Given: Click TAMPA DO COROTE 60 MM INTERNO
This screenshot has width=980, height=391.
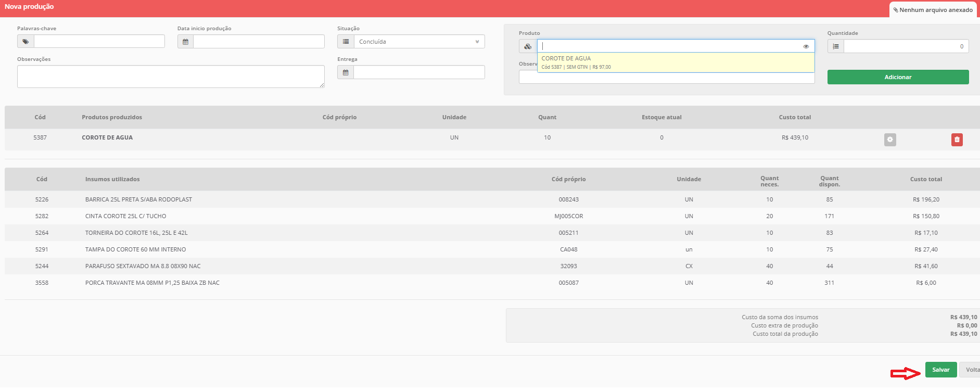Looking at the screenshot, I should pos(135,249).
